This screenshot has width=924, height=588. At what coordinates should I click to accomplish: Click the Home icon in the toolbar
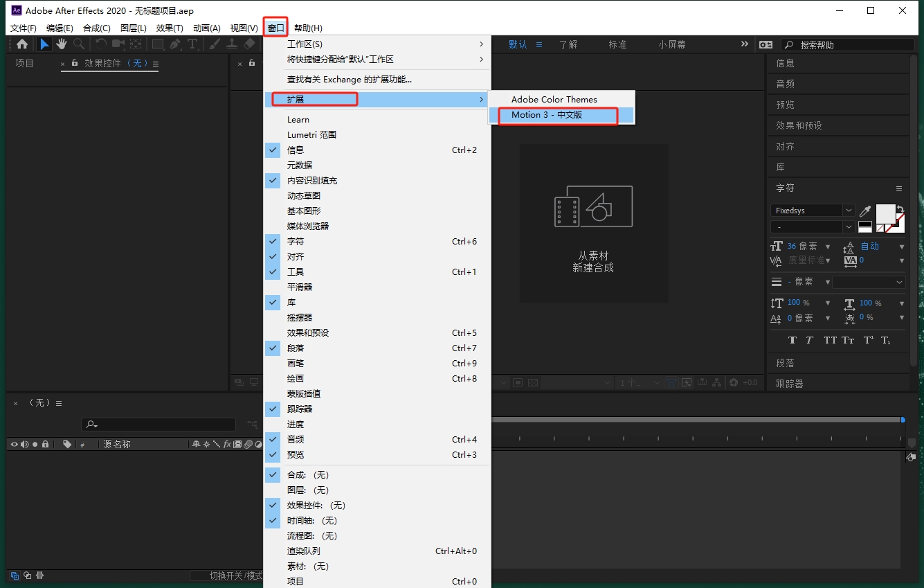(x=22, y=44)
